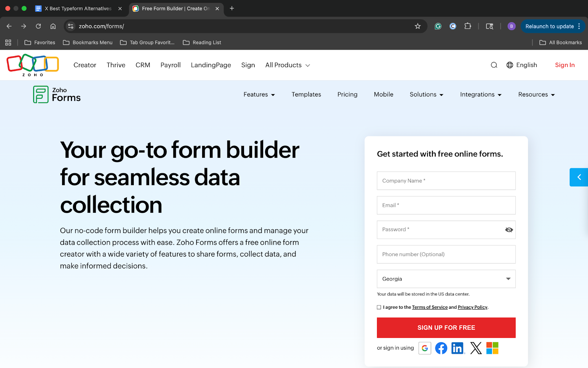
Task: Expand the All Products menu
Action: coord(287,65)
